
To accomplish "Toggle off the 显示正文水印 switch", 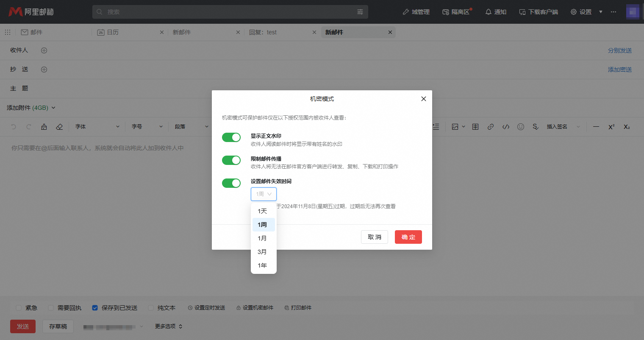I will (x=231, y=137).
